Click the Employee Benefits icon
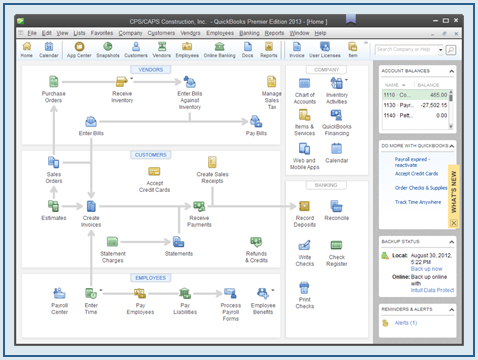Viewport: 478px width, 360px height. point(263,293)
